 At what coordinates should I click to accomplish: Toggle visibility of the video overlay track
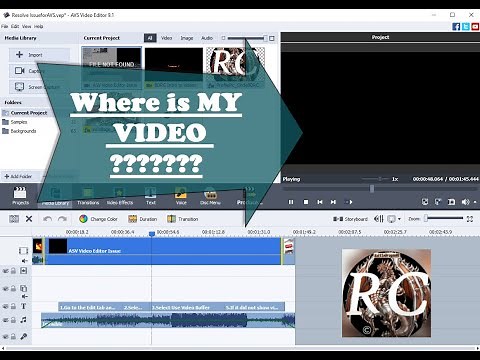tap(5, 288)
